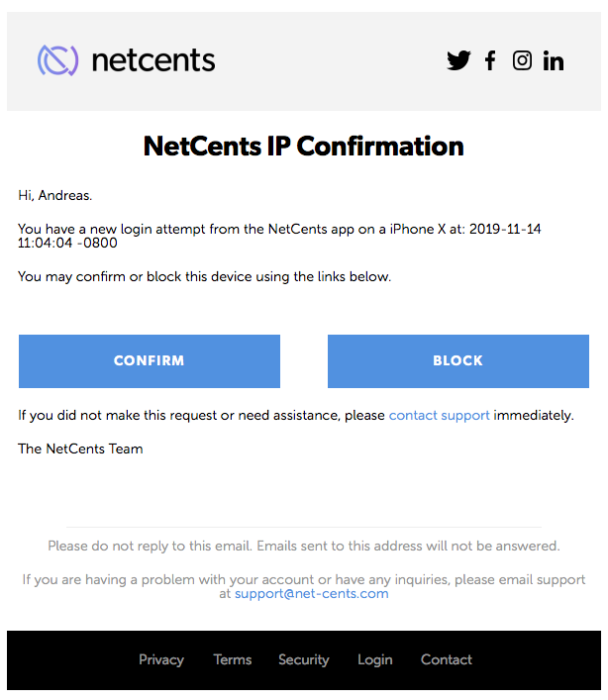Click the NetCents circular logo icon
This screenshot has width=608, height=700.
click(57, 60)
